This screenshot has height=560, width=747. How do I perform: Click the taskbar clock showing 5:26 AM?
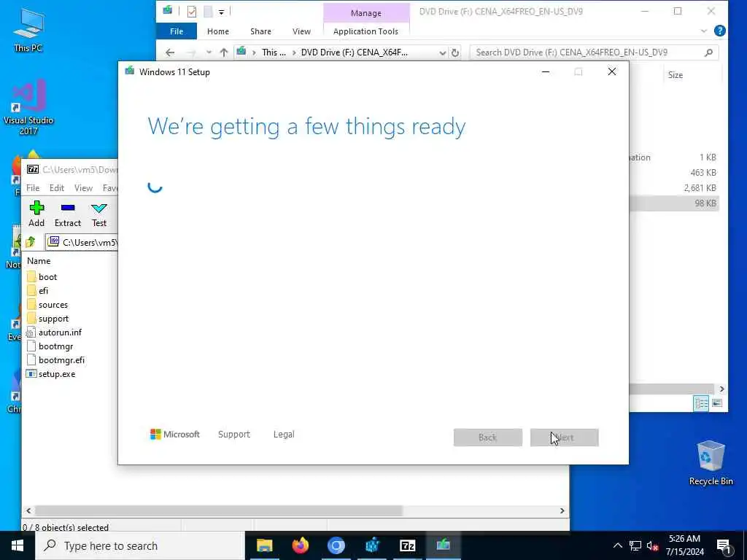684,545
